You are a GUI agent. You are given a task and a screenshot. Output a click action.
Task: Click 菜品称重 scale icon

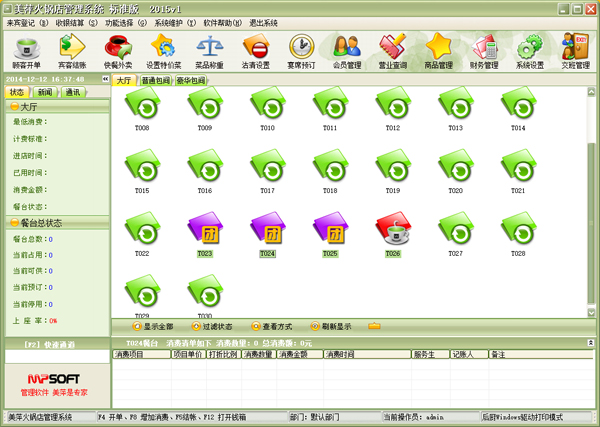(x=209, y=50)
